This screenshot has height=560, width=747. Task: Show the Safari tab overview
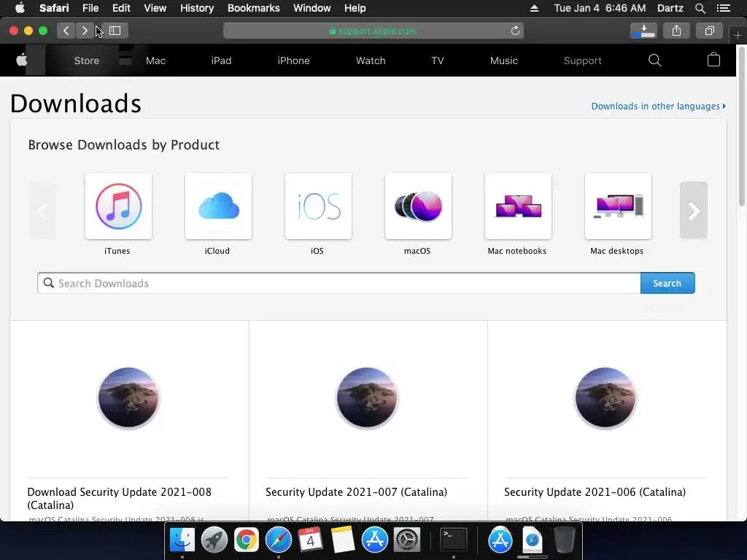tap(709, 31)
